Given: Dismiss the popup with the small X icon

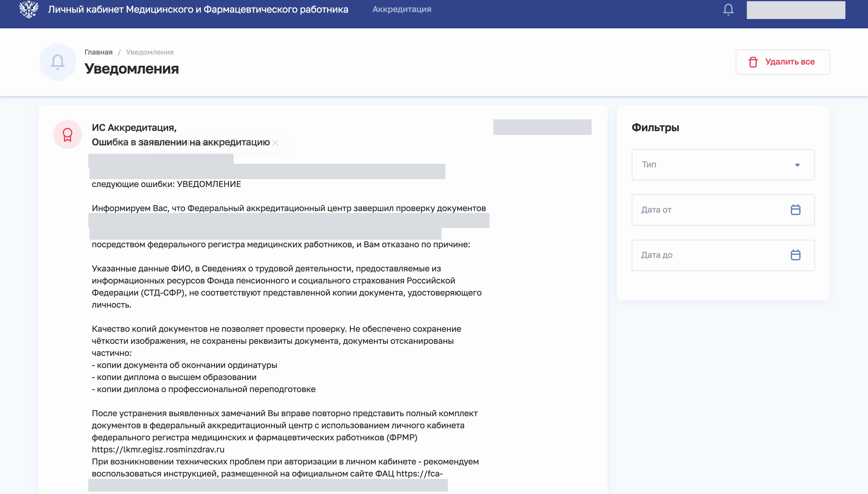Looking at the screenshot, I should (x=275, y=143).
